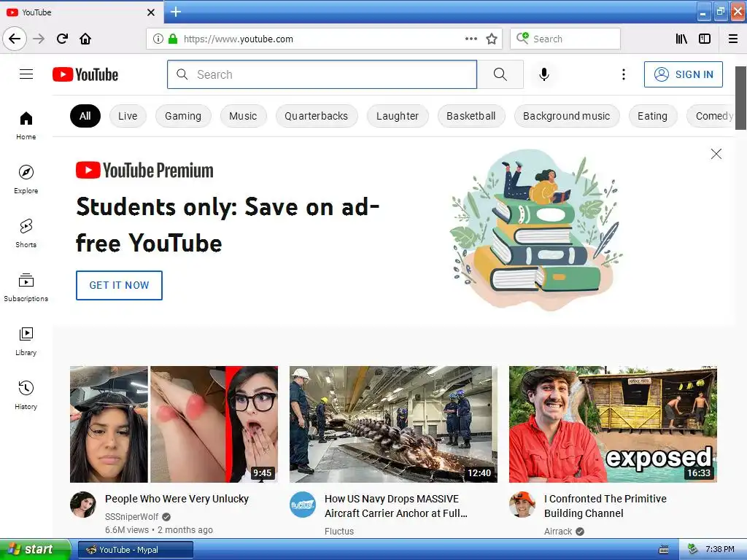Open YouTube hamburger guide menu
The height and width of the screenshot is (560, 747).
point(26,74)
